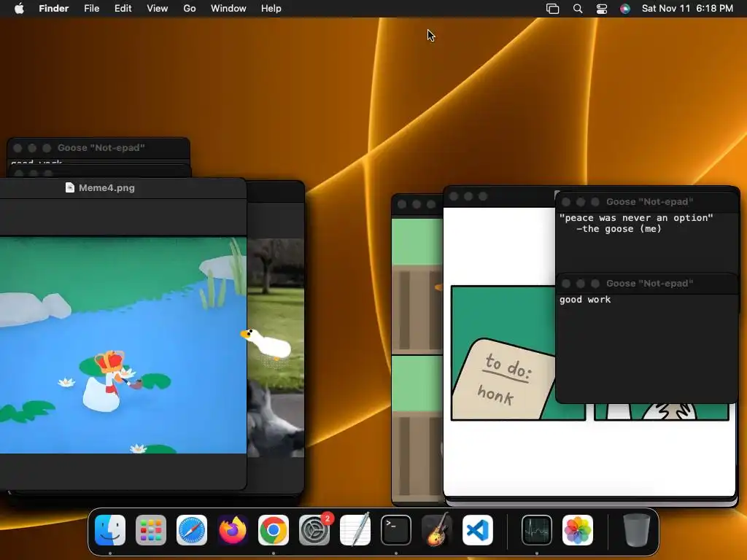The width and height of the screenshot is (747, 560).
Task: Launch Google Chrome from the Dock
Action: pos(274,530)
